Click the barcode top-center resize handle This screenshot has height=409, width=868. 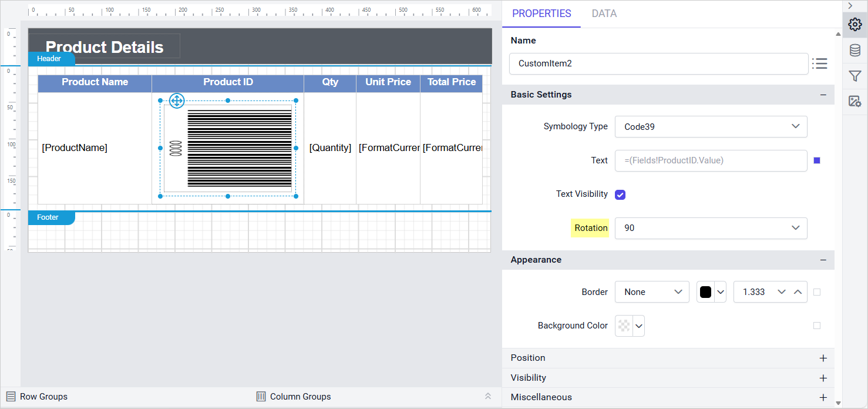(228, 100)
